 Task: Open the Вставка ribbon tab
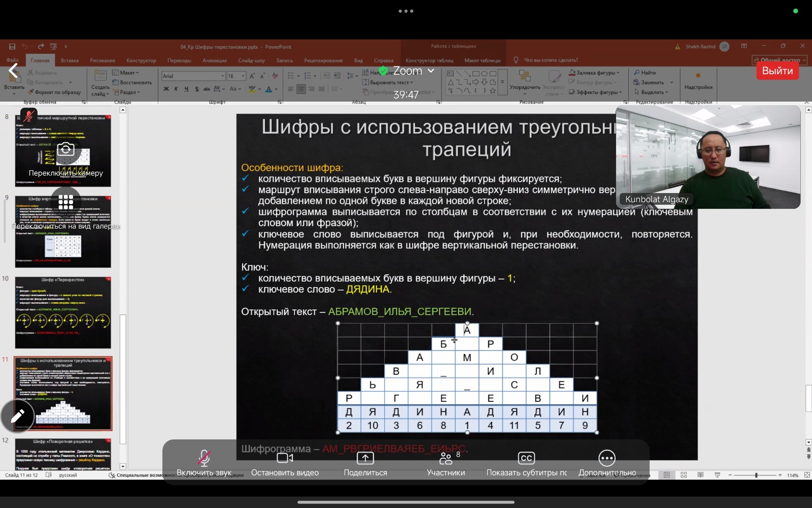70,60
